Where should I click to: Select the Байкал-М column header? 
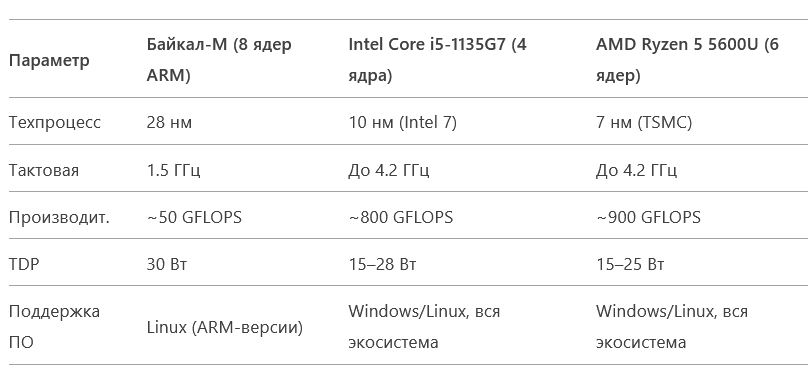(219, 60)
